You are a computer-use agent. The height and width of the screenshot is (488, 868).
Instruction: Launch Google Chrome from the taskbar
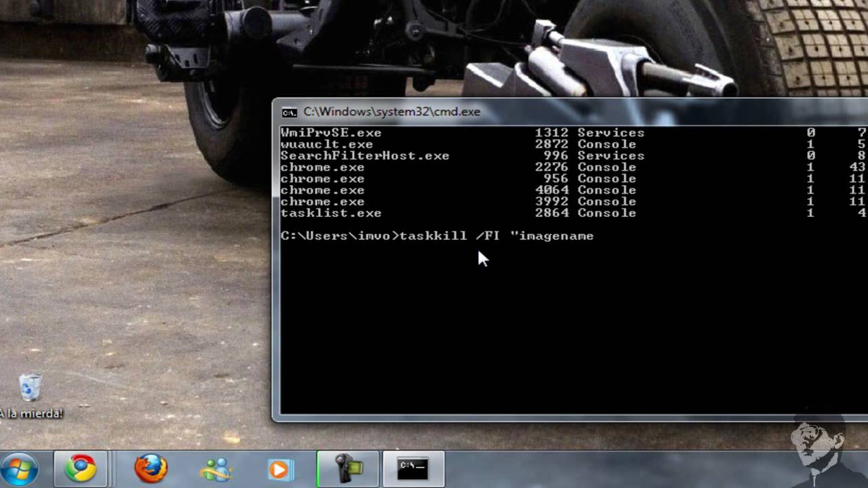click(81, 469)
